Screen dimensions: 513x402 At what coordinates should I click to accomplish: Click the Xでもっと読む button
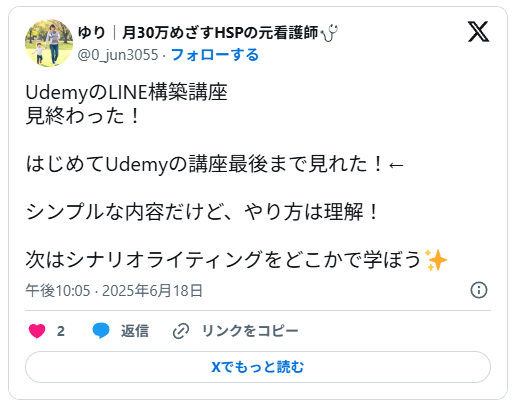pyautogui.click(x=258, y=367)
